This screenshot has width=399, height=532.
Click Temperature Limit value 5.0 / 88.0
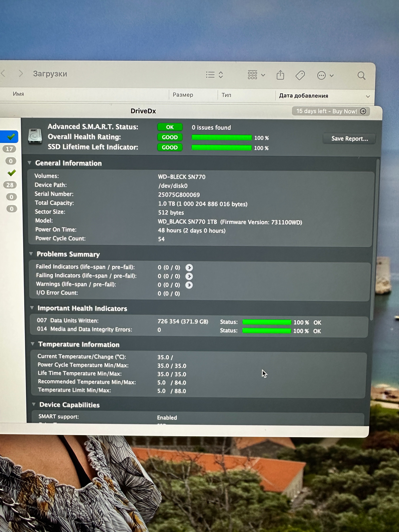pyautogui.click(x=172, y=391)
